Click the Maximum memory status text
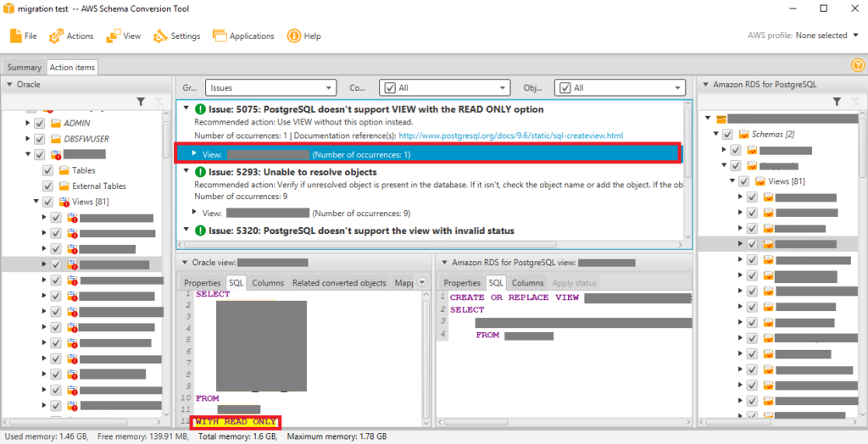Image resolution: width=868 pixels, height=444 pixels. (x=337, y=437)
